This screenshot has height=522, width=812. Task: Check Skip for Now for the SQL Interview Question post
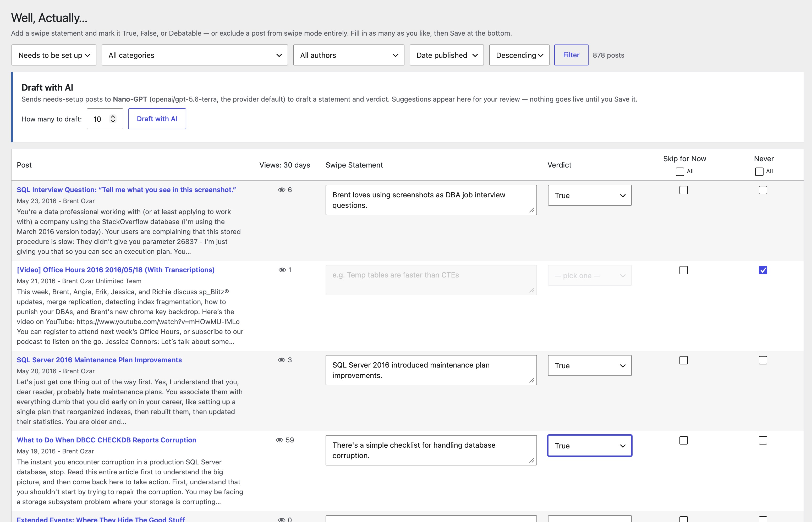click(683, 190)
